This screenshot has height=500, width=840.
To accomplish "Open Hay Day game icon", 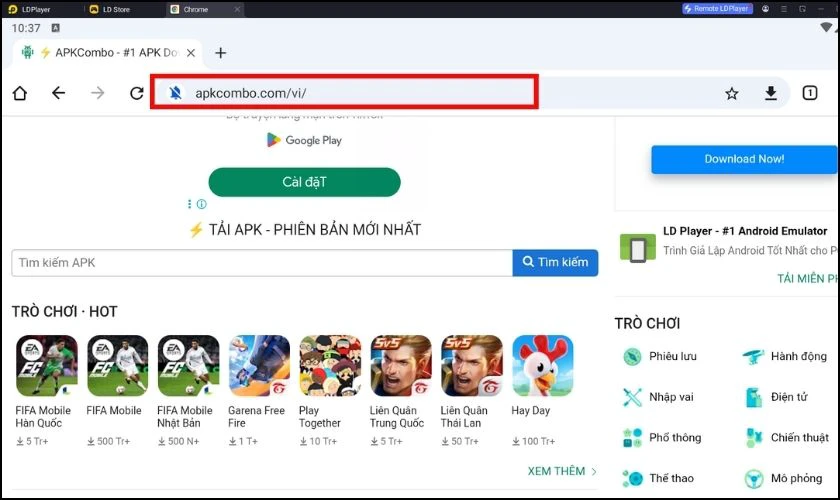I will (x=543, y=366).
